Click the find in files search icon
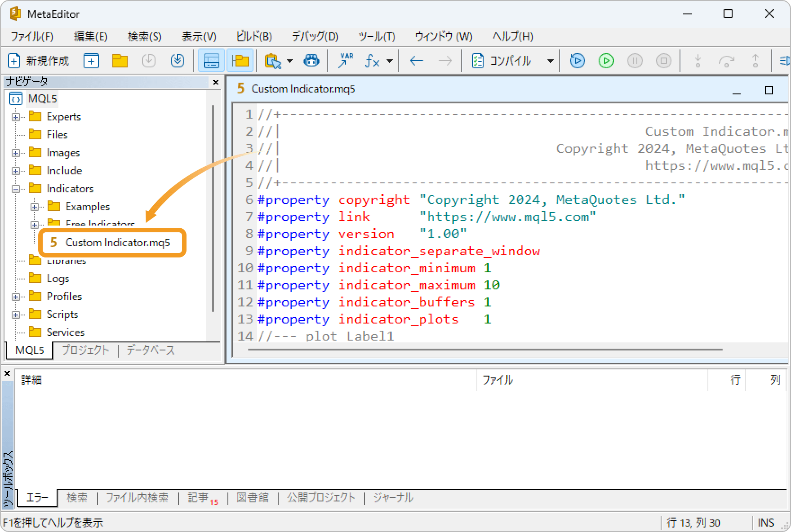791x532 pixels. (273, 61)
